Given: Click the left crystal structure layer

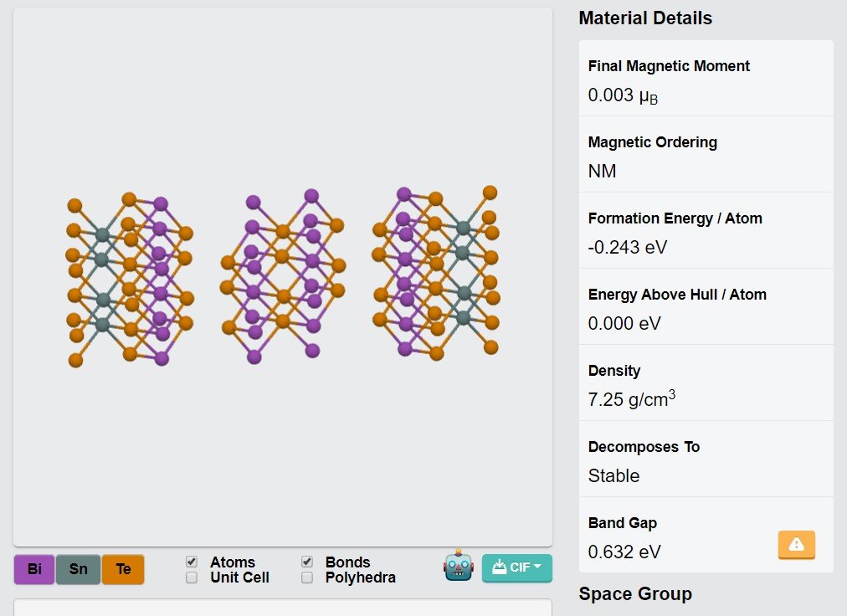Looking at the screenshot, I should (130, 280).
